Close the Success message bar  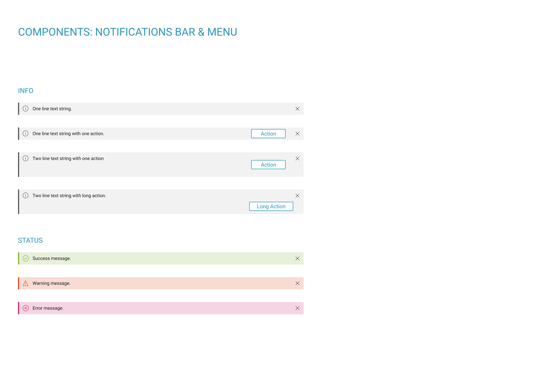[297, 258]
